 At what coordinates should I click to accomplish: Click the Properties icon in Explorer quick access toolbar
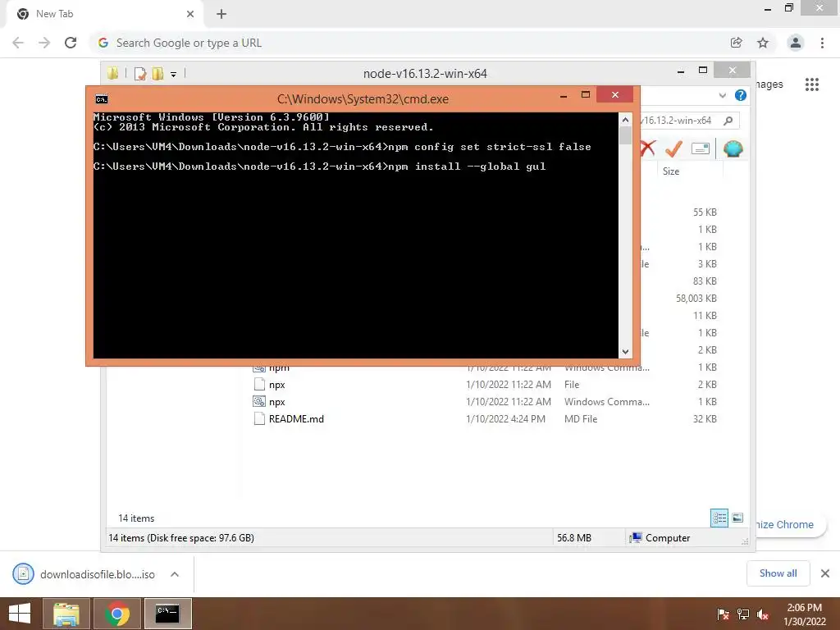point(140,73)
